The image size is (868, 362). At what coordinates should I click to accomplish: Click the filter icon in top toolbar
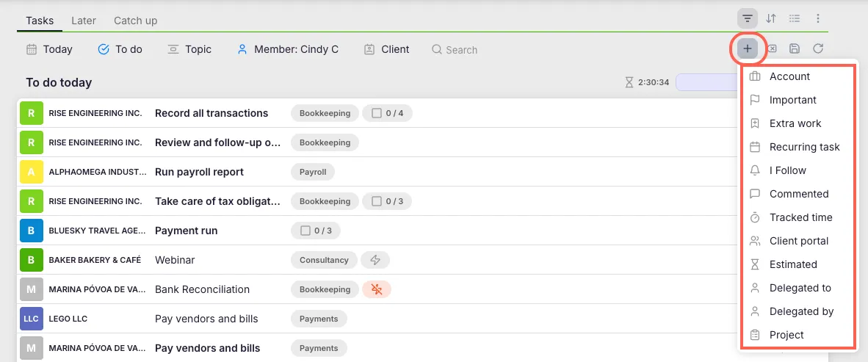coord(748,18)
